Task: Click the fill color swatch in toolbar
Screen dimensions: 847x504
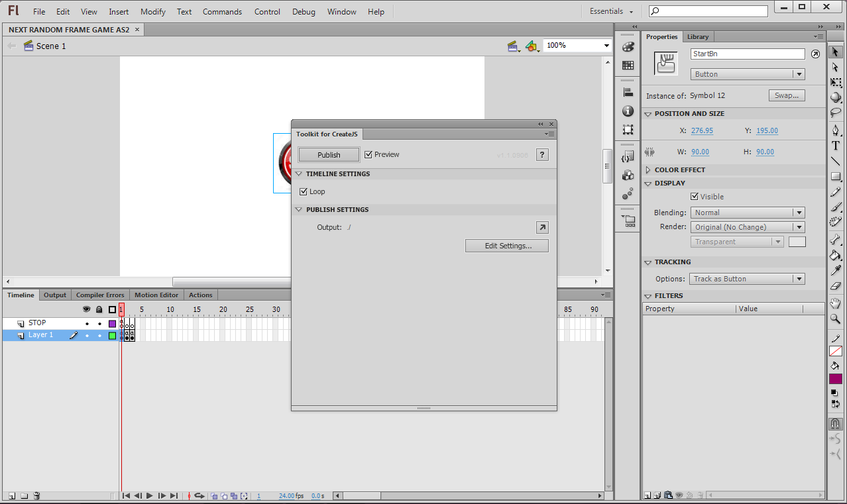Action: point(835,378)
